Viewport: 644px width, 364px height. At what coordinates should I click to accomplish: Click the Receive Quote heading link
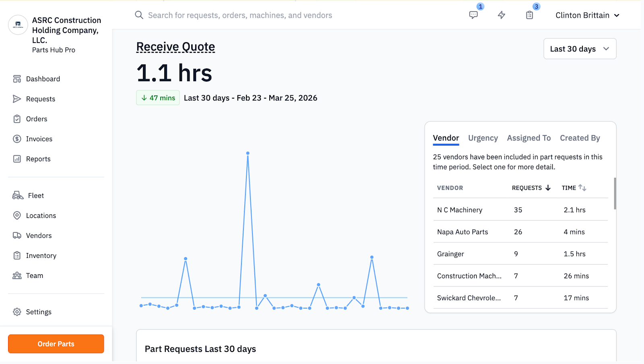(x=175, y=47)
